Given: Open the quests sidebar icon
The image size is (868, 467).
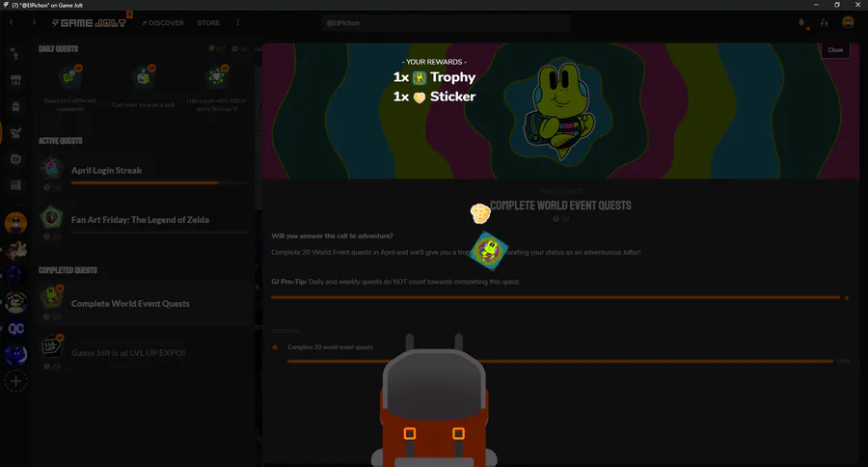Looking at the screenshot, I should (15, 133).
